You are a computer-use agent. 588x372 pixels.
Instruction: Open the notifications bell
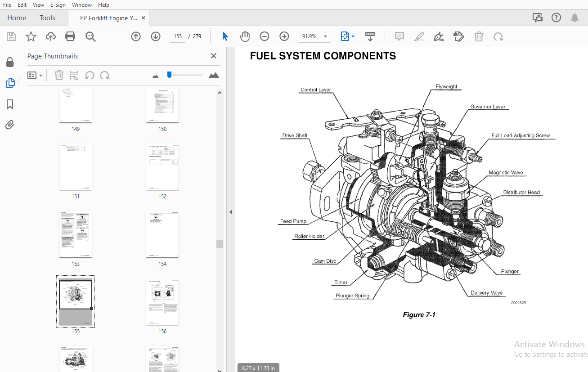(575, 18)
